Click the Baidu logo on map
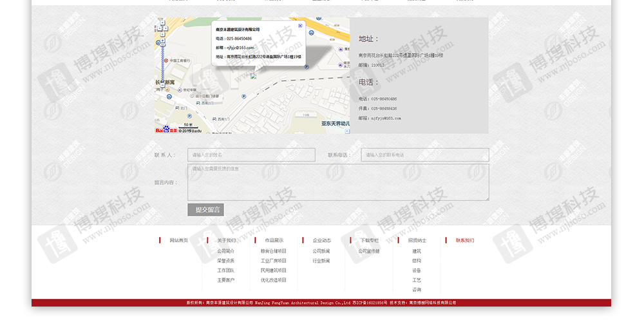The height and width of the screenshot is (322, 644). click(x=167, y=130)
